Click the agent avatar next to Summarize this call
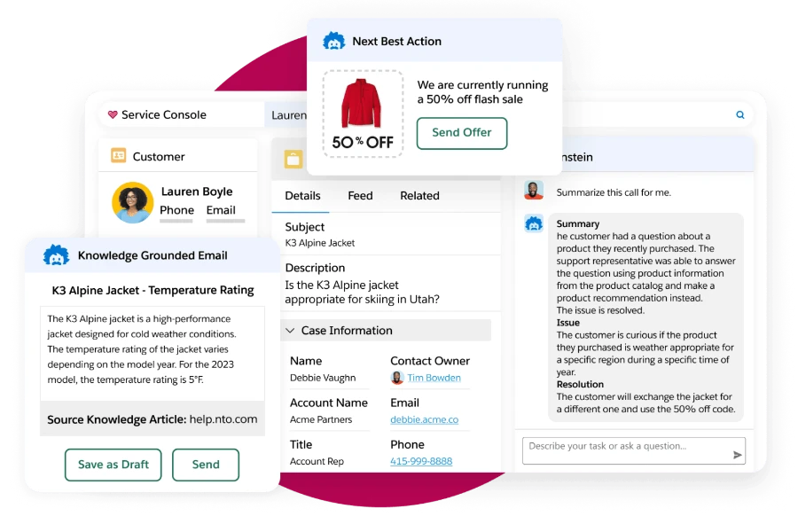The image size is (798, 532). (x=534, y=192)
